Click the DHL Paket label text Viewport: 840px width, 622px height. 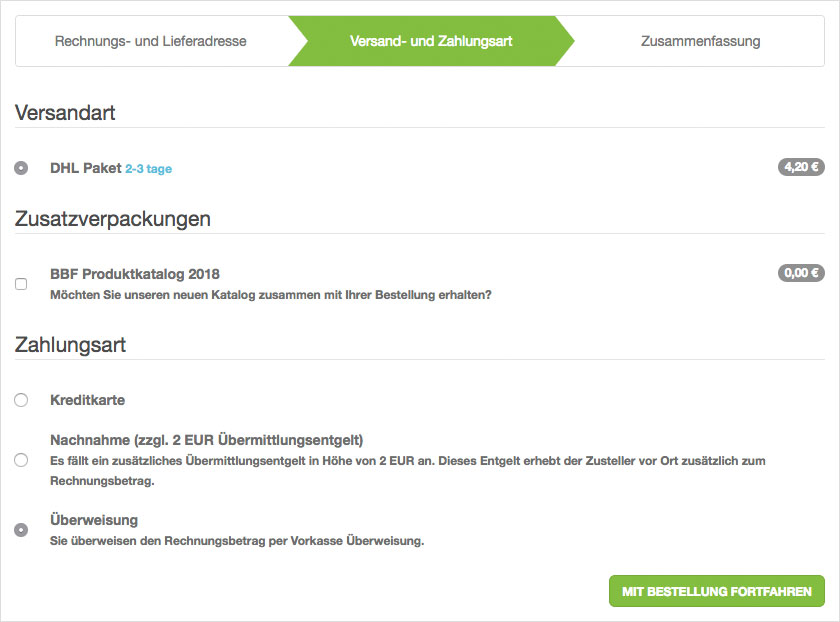85,168
